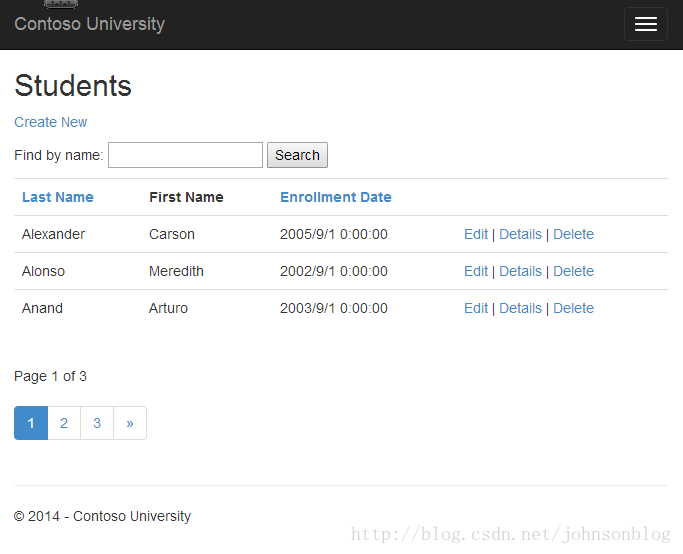The height and width of the screenshot is (554, 683).
Task: Sort students by Enrollment Date header
Action: coord(335,197)
